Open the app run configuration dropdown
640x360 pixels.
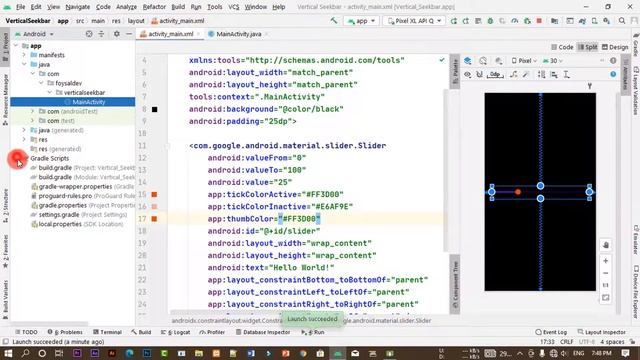tap(362, 21)
